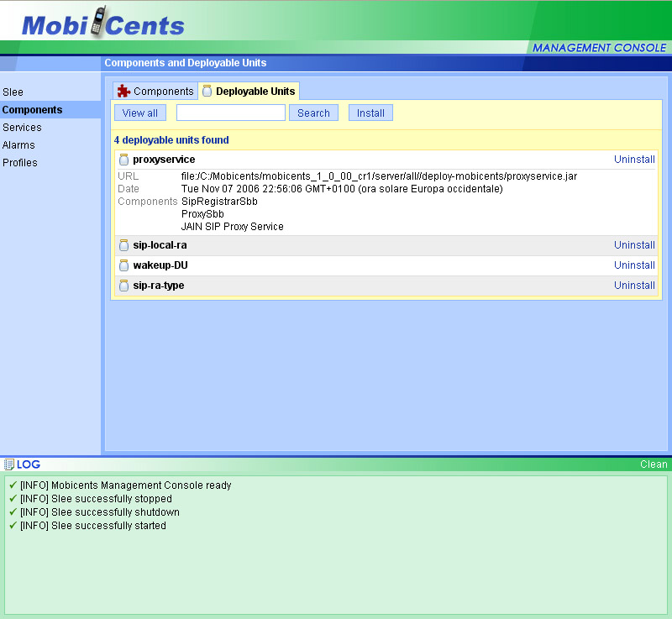Click the puzzle icon on the Components tab

[x=124, y=91]
